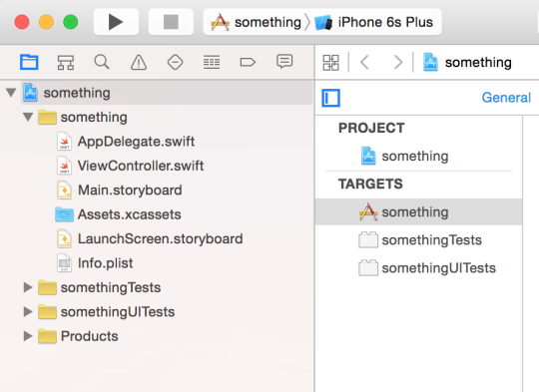This screenshot has height=392, width=539.
Task: Select the 'something' group folder
Action: tap(83, 117)
